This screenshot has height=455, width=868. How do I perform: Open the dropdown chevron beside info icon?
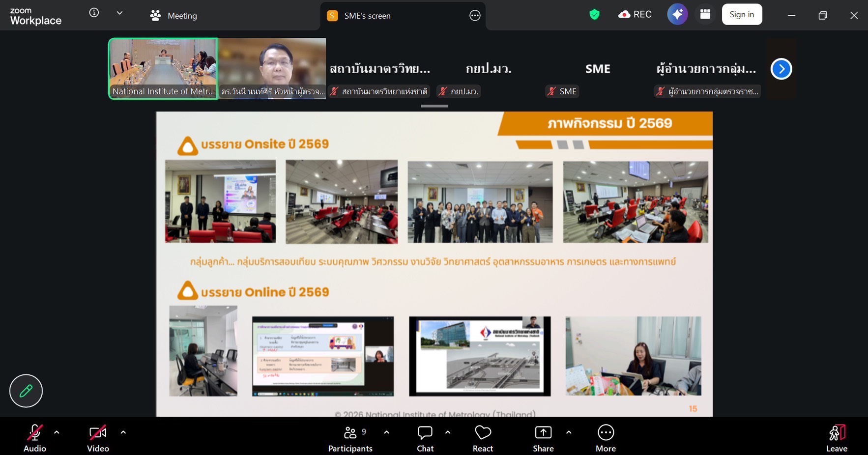(119, 13)
